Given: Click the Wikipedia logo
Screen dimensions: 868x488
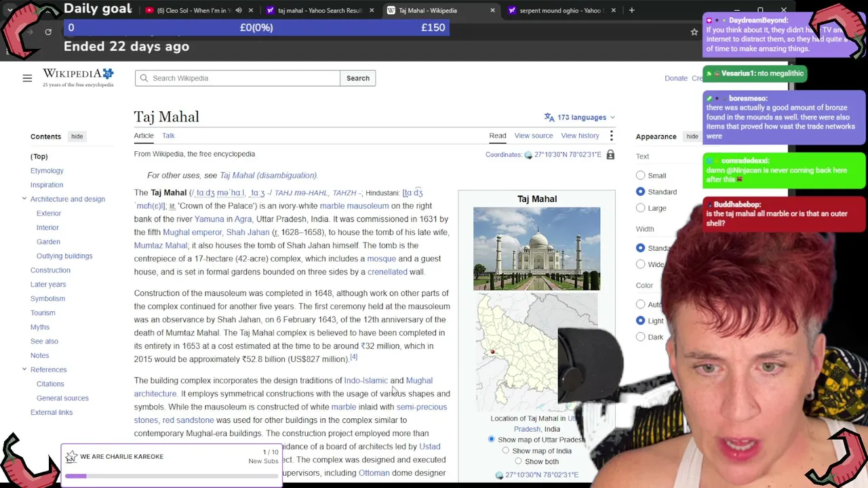Looking at the screenshot, I should click(x=78, y=77).
